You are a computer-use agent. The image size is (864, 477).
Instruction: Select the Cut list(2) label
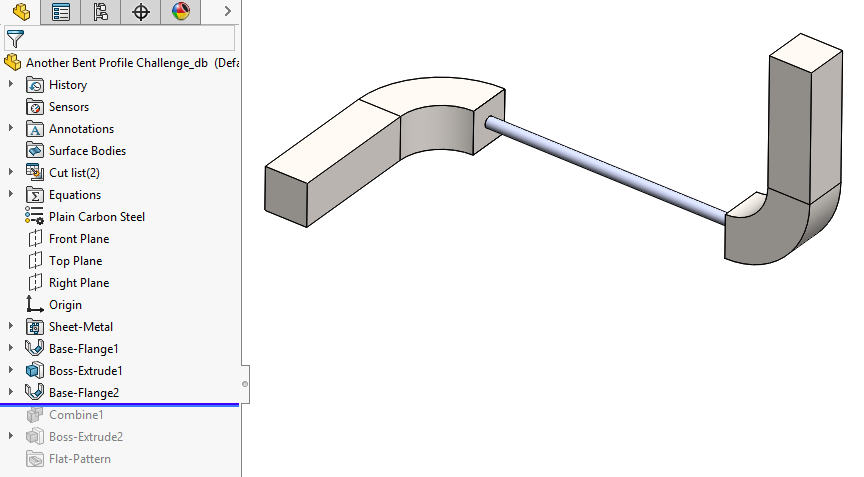tap(74, 173)
